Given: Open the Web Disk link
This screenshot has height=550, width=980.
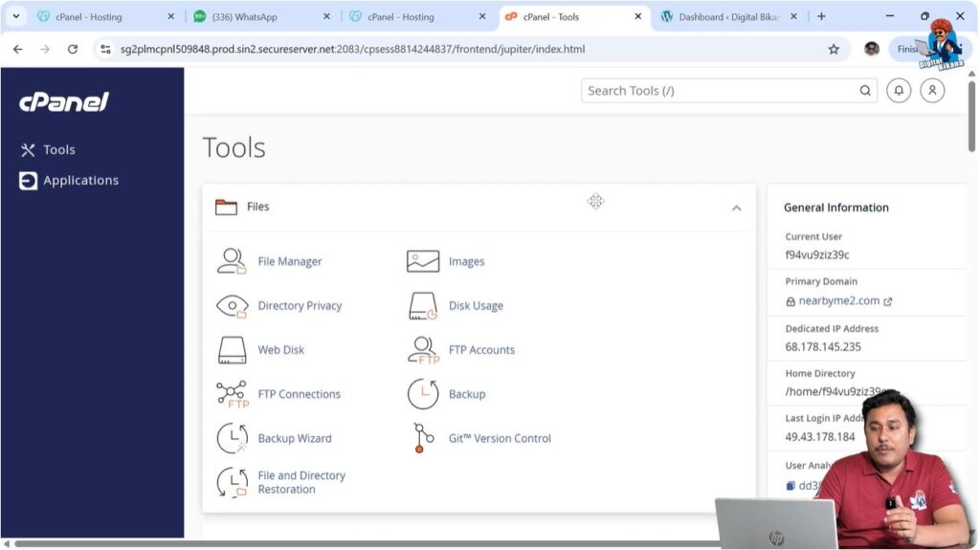Looking at the screenshot, I should click(280, 350).
